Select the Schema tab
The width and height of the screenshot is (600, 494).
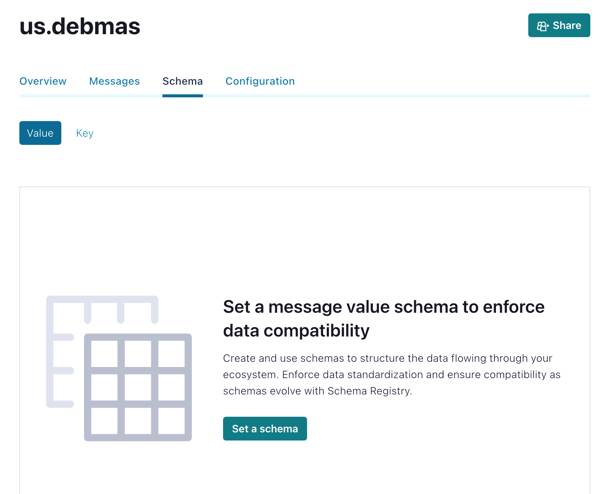pos(183,81)
